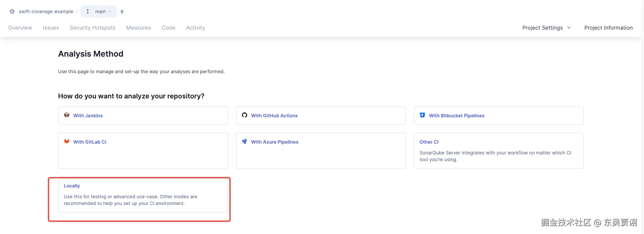The height and width of the screenshot is (234, 644).
Task: Click the question mark help icon
Action: 122,12
